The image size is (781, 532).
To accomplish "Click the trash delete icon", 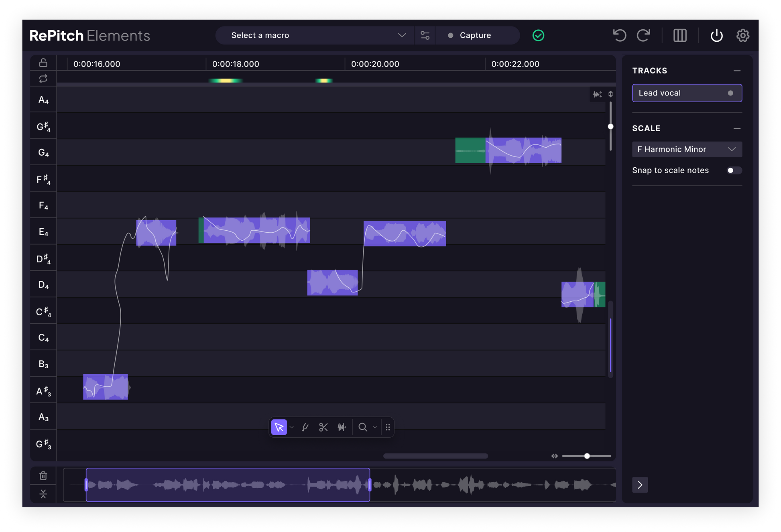I will [43, 476].
